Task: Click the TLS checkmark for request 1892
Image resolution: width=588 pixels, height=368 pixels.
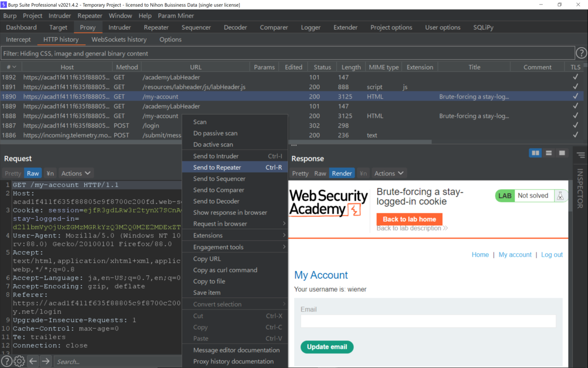Action: (x=575, y=77)
